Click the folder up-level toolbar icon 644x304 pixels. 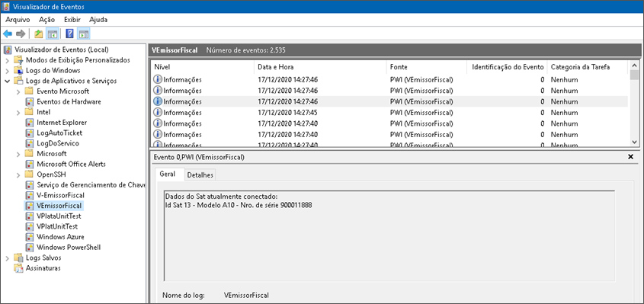39,34
